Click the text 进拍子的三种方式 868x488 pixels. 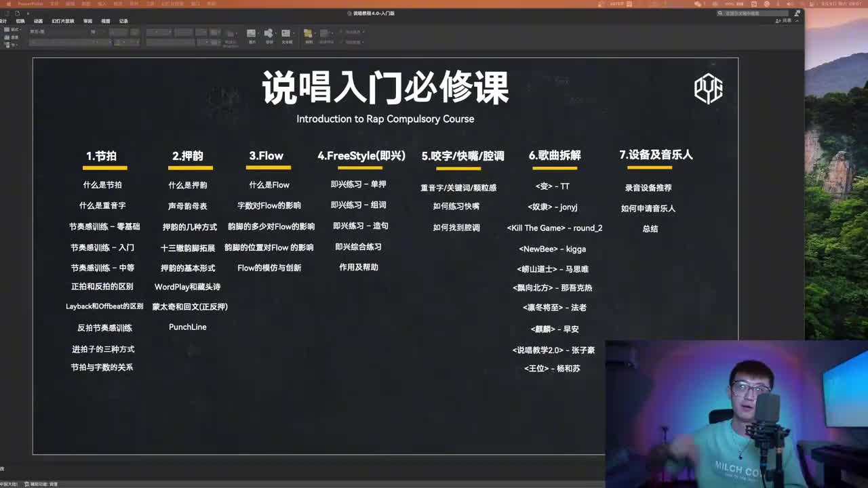[103, 349]
